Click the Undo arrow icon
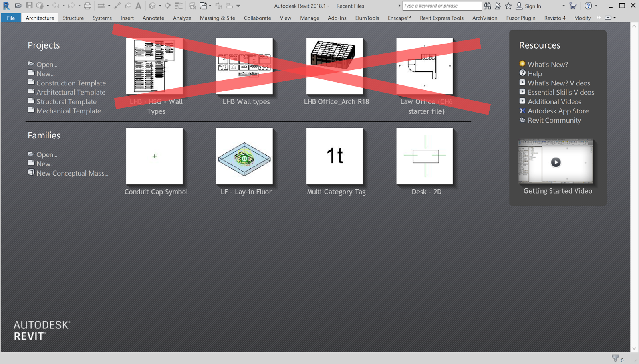 [x=56, y=6]
